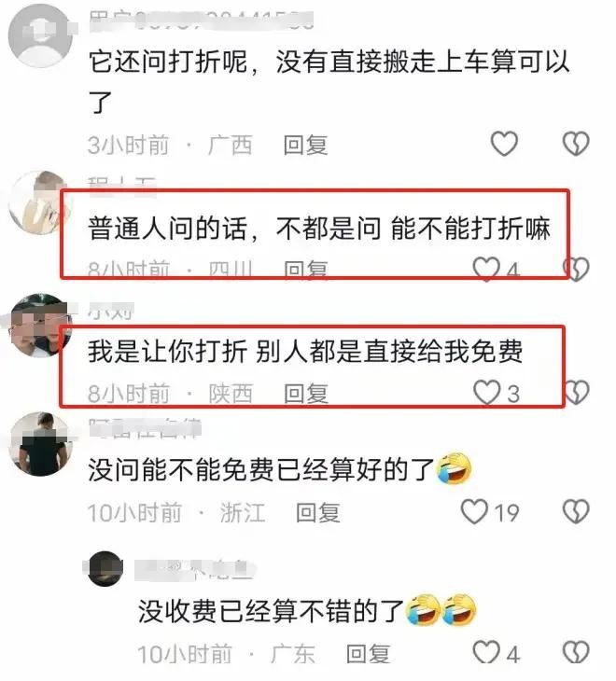This screenshot has height=681, width=616.
Task: Like the Shaanxi comment showing 3 likes
Action: (486, 393)
